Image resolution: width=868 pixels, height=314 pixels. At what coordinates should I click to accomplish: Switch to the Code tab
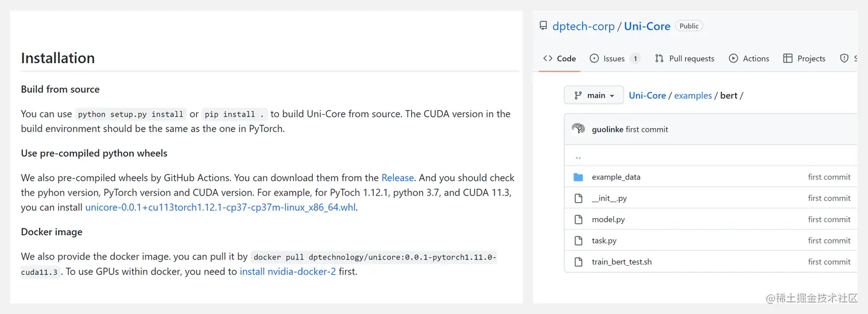click(559, 59)
